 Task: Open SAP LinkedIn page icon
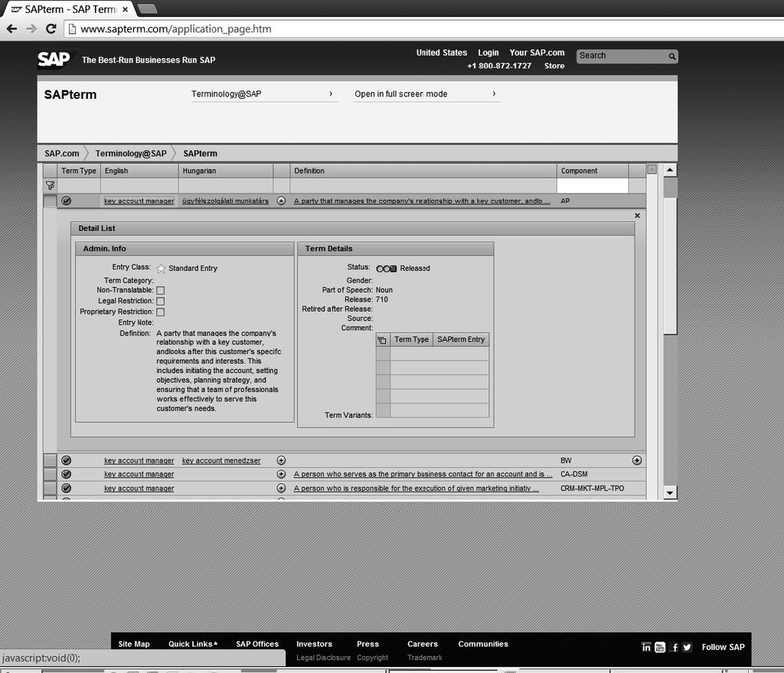click(x=646, y=647)
